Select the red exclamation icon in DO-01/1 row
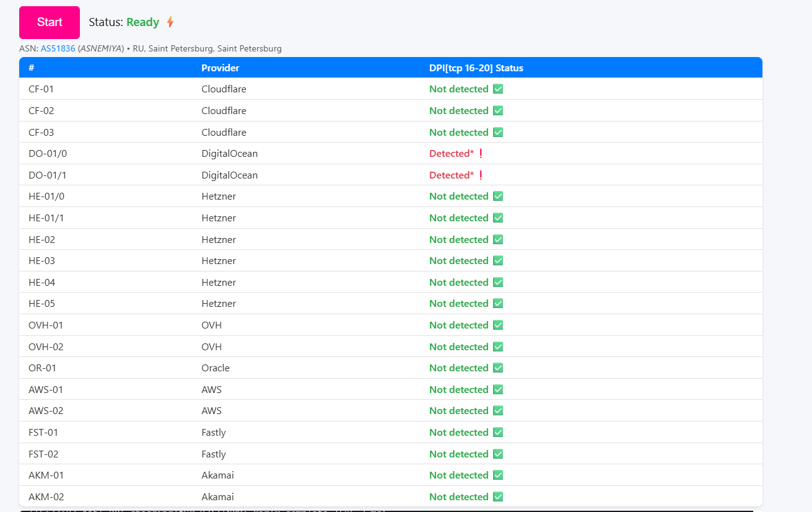Screen dimensions: 812x512 481,175
